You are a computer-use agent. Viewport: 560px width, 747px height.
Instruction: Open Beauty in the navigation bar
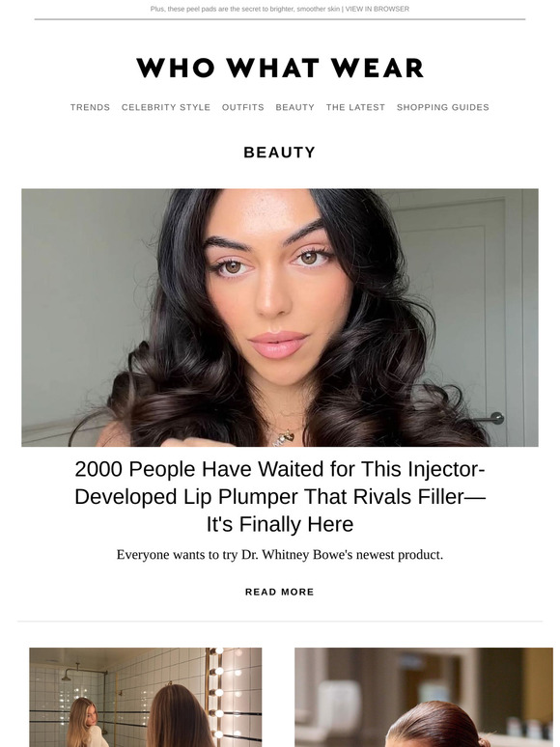click(x=295, y=107)
